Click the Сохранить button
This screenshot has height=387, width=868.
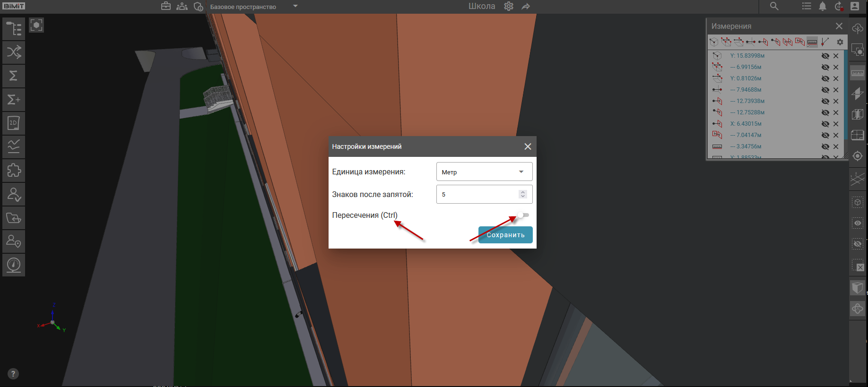coord(505,235)
